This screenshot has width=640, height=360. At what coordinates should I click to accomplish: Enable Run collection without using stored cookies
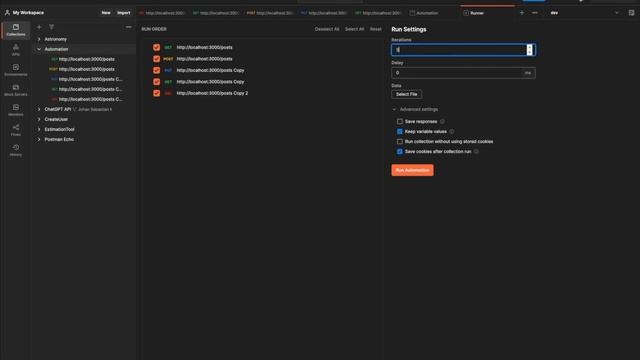tap(400, 141)
